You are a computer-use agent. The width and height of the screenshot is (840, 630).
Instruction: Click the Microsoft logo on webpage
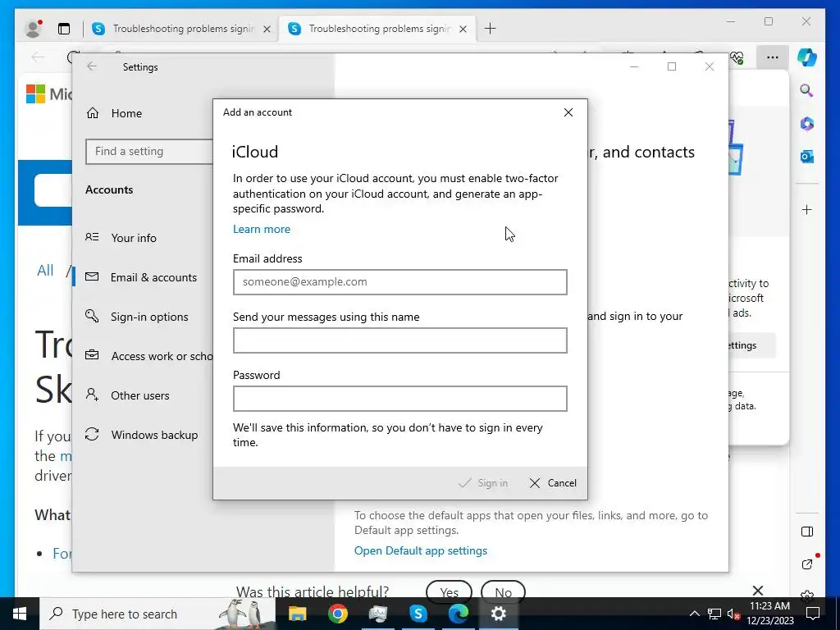click(35, 94)
